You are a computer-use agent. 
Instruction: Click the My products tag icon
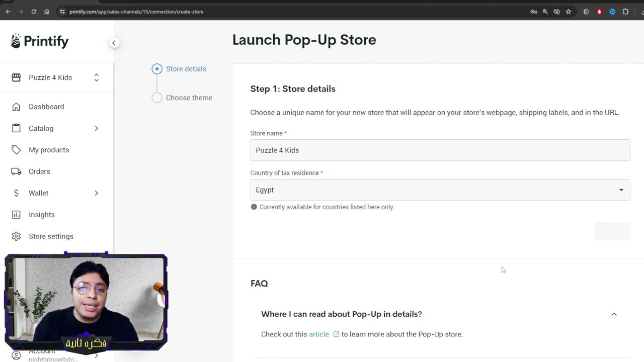click(x=16, y=150)
